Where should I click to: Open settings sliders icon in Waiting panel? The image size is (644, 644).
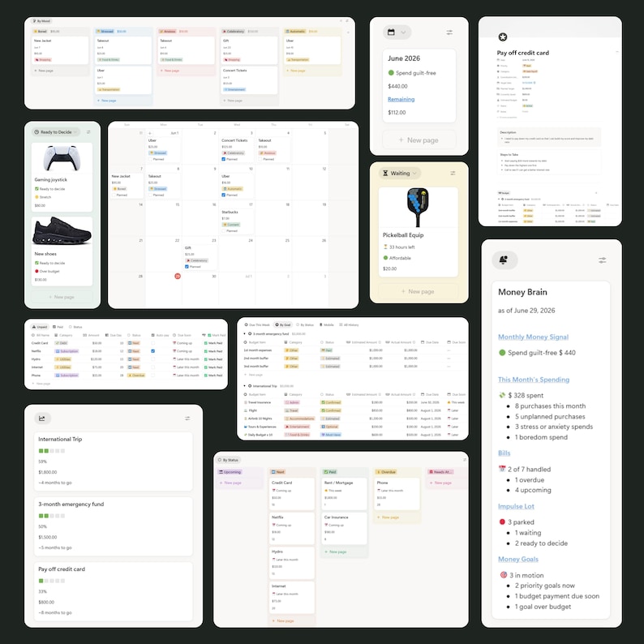(x=453, y=174)
